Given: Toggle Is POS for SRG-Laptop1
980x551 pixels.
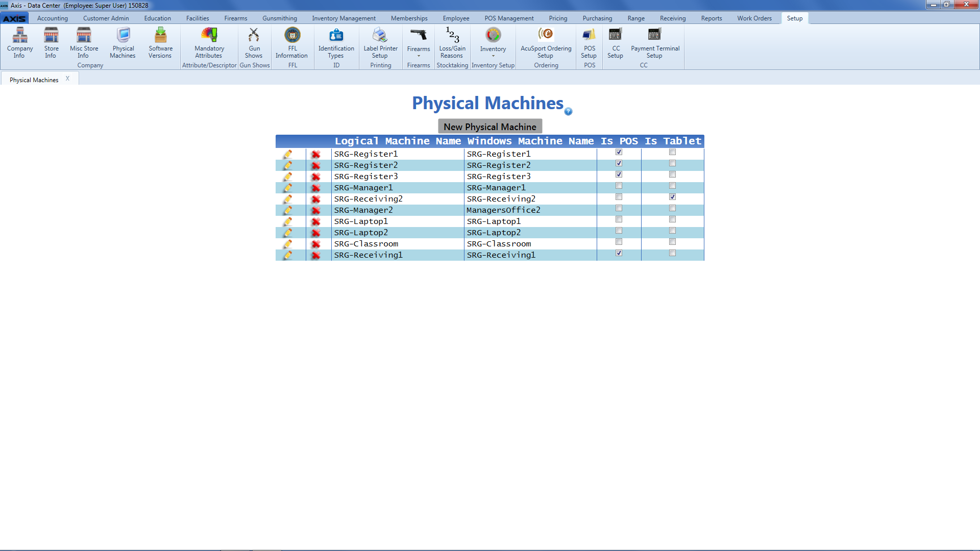Looking at the screenshot, I should pyautogui.click(x=619, y=219).
